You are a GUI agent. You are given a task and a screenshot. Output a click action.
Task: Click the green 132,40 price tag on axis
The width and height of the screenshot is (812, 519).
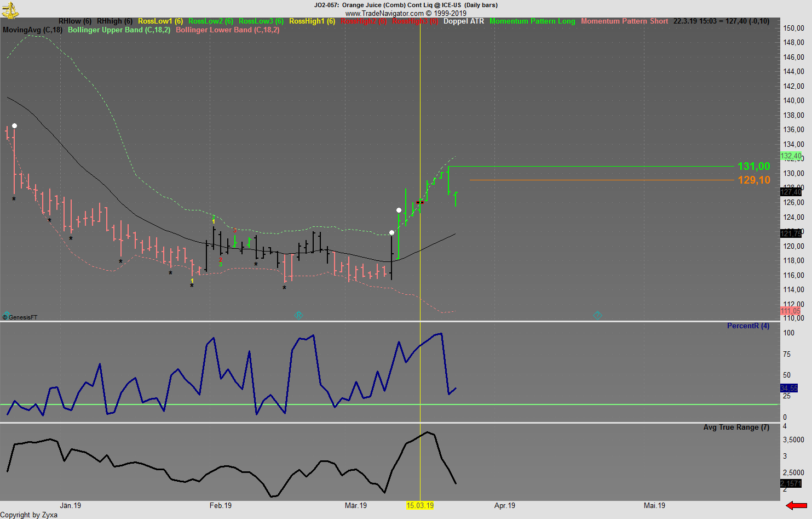[791, 156]
